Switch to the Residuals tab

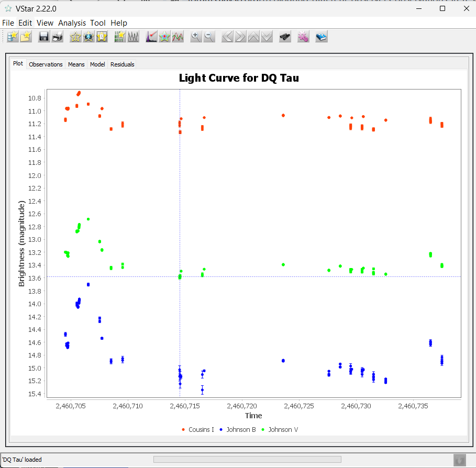(x=123, y=64)
